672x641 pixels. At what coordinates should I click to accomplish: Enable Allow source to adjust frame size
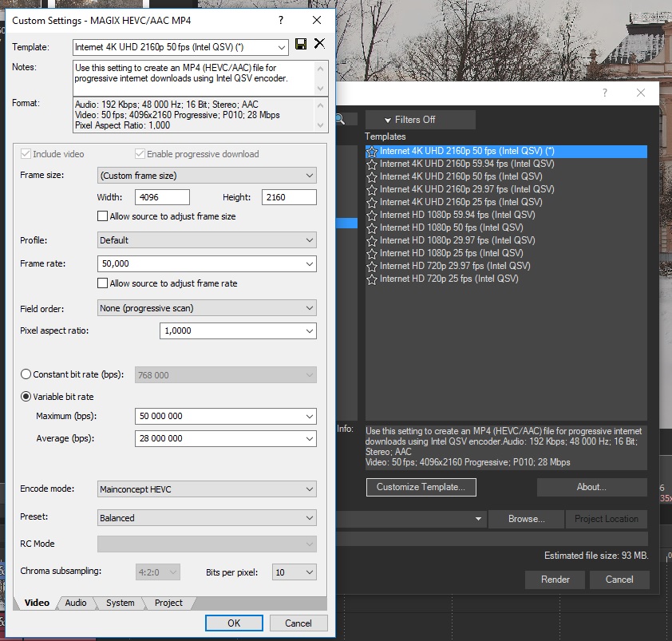click(x=102, y=216)
